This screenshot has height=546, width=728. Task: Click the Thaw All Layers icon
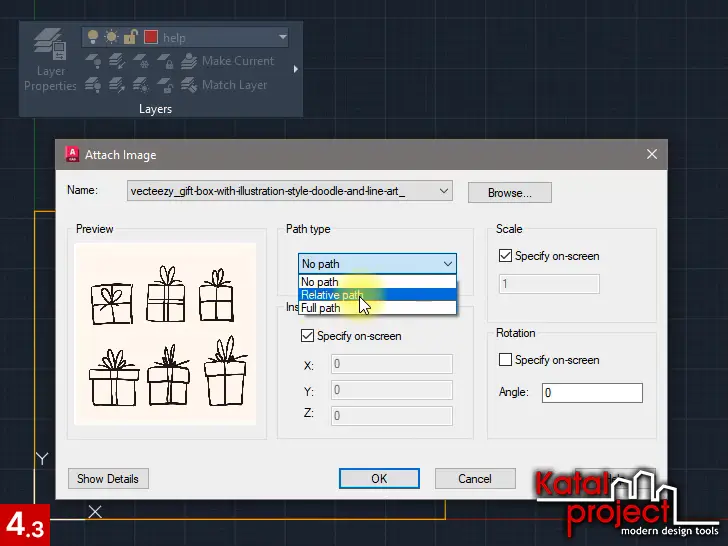point(141,85)
